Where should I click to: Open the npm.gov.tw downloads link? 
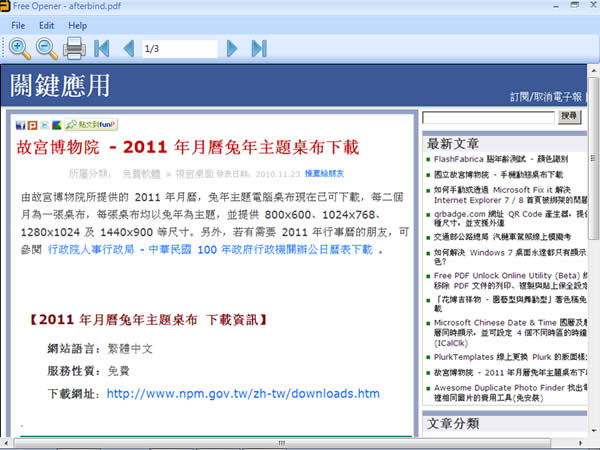tap(243, 393)
